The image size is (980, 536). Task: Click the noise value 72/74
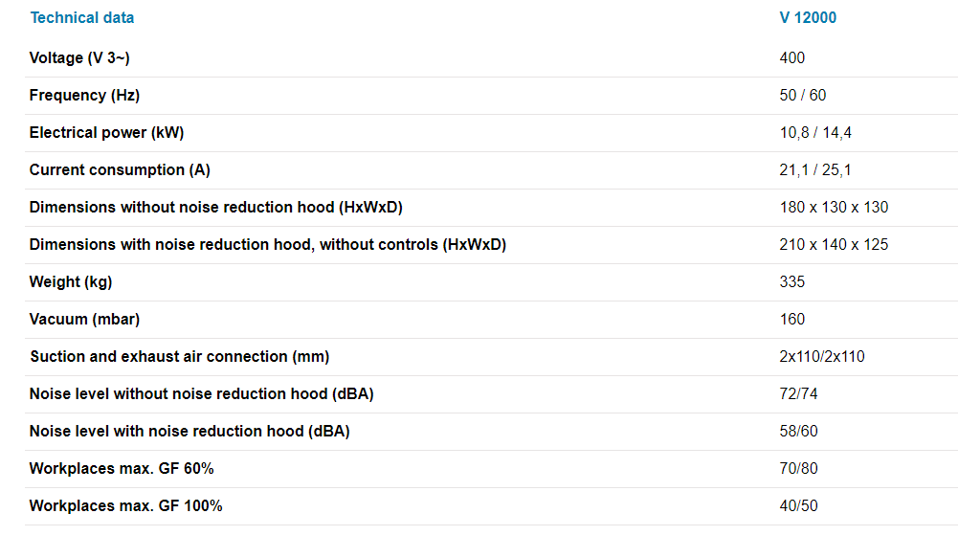click(x=799, y=393)
